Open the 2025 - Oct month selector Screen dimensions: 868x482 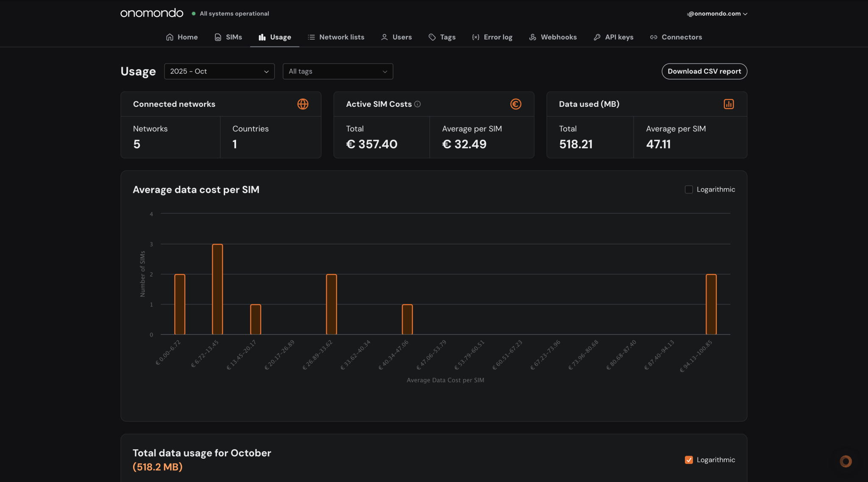pos(219,71)
